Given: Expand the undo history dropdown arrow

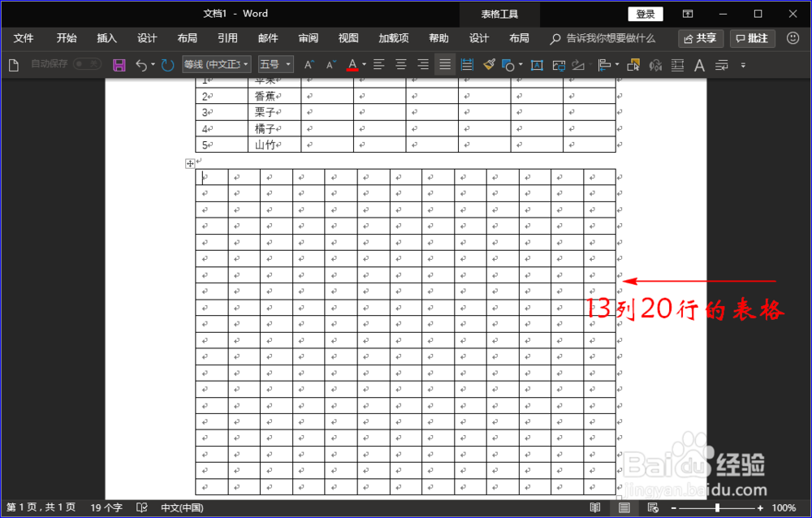Looking at the screenshot, I should point(153,65).
